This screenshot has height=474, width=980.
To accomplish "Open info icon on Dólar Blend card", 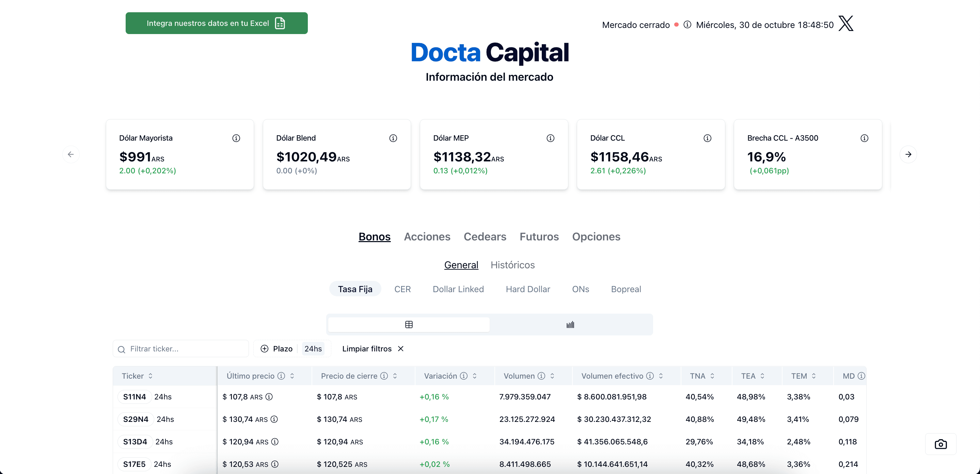I will (x=393, y=138).
